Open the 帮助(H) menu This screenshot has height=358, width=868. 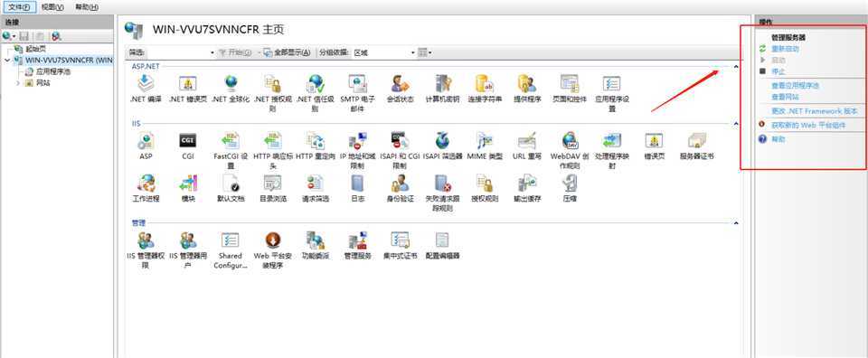tap(87, 6)
